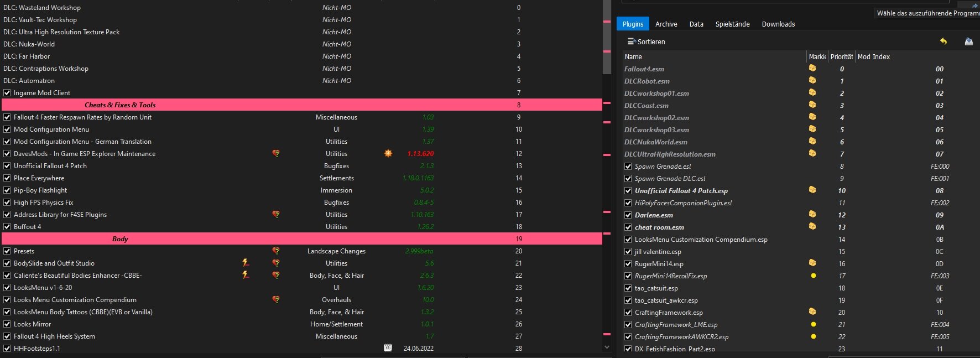Click the heart flag icon on Presets row
Viewport: 980px width, 358px height.
(x=276, y=251)
